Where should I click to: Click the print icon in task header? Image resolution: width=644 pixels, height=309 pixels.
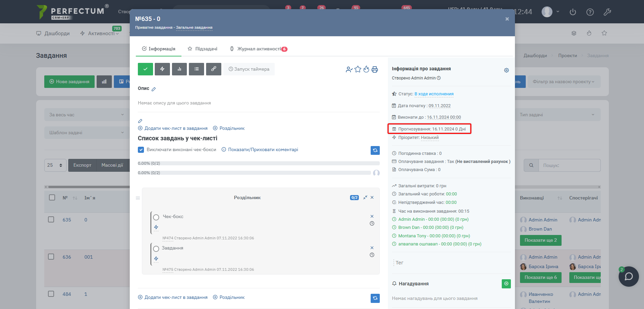coord(375,69)
